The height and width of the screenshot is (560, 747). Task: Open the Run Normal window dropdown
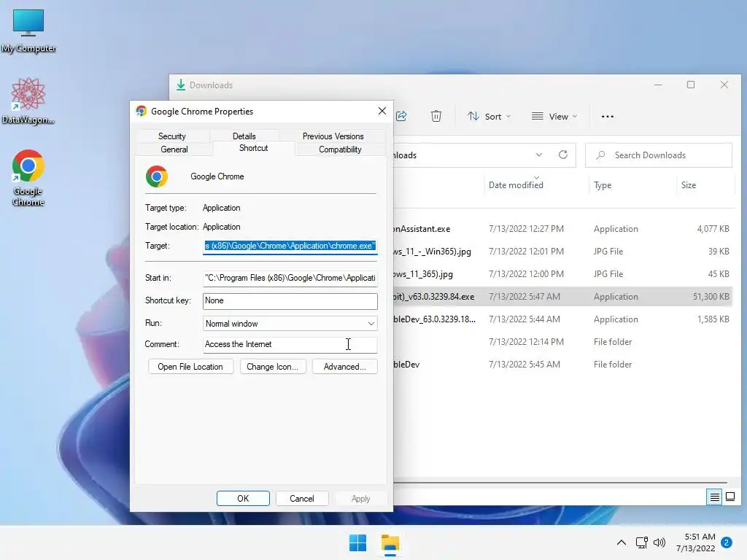(290, 323)
